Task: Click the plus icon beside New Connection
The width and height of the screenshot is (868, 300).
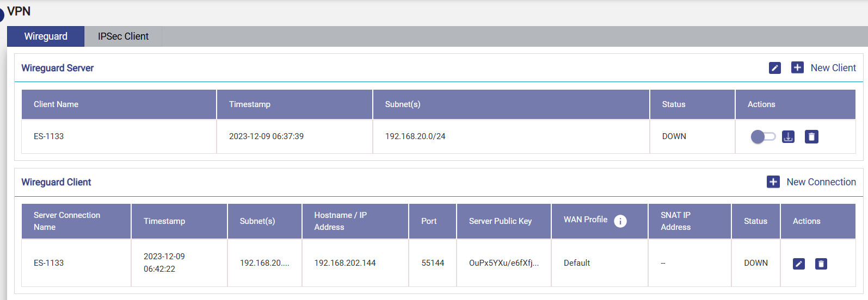Action: (x=773, y=182)
